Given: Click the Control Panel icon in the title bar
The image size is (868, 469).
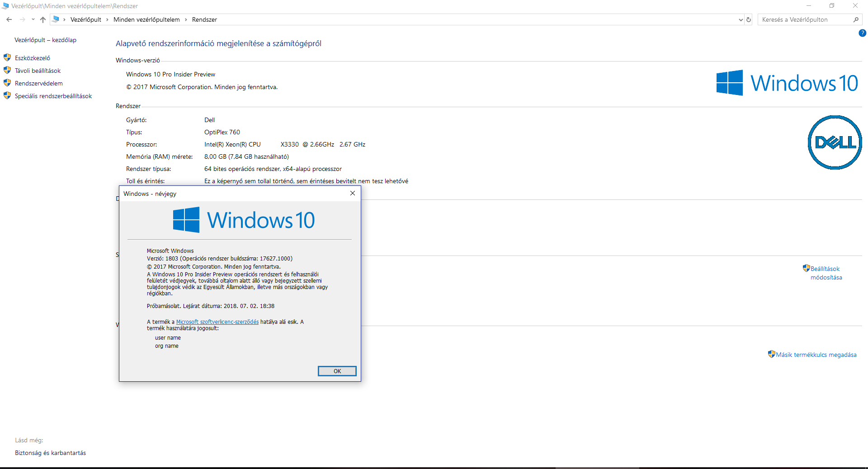Looking at the screenshot, I should [x=5, y=6].
